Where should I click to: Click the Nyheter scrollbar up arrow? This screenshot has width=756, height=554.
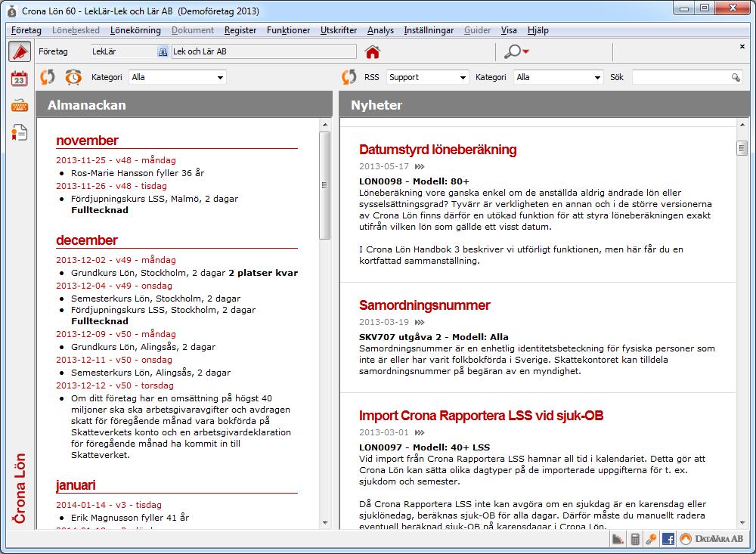tap(742, 125)
